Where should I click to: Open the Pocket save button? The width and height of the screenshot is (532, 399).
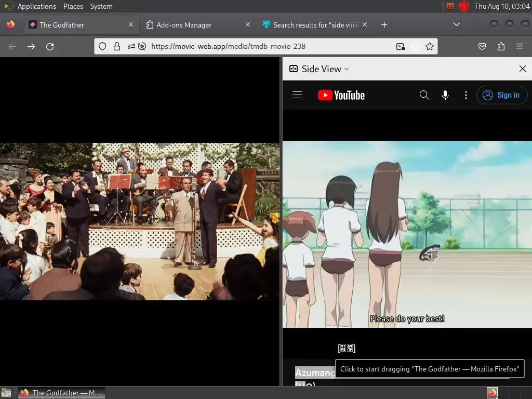tap(482, 46)
